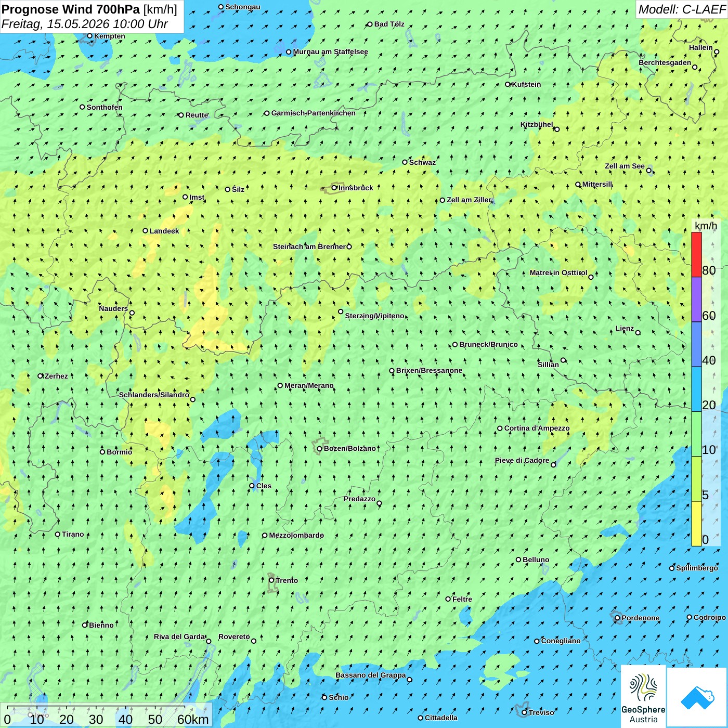This screenshot has width=728, height=728.
Task: Select the Lienz location marker
Action: pos(638,333)
